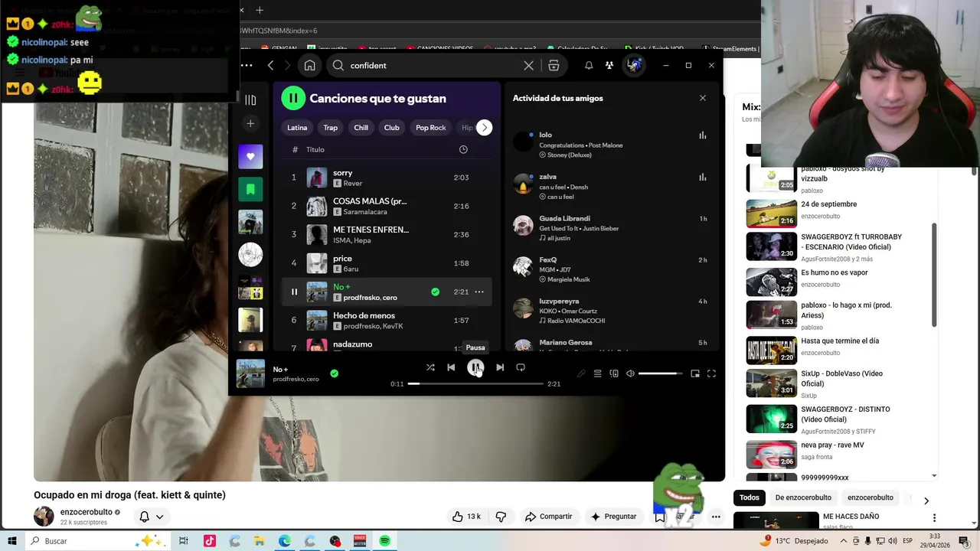
Task: Clear the Spotify search field
Action: point(528,66)
